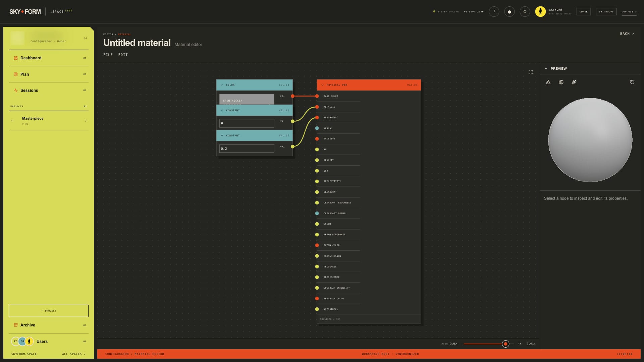Click the constant value field containing 0
The width and height of the screenshot is (644, 362).
click(x=247, y=123)
